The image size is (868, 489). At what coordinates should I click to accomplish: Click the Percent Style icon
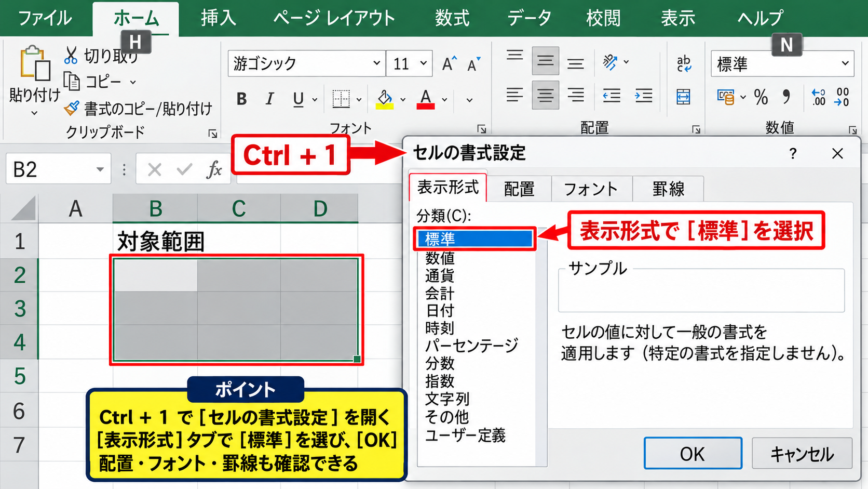pos(761,97)
